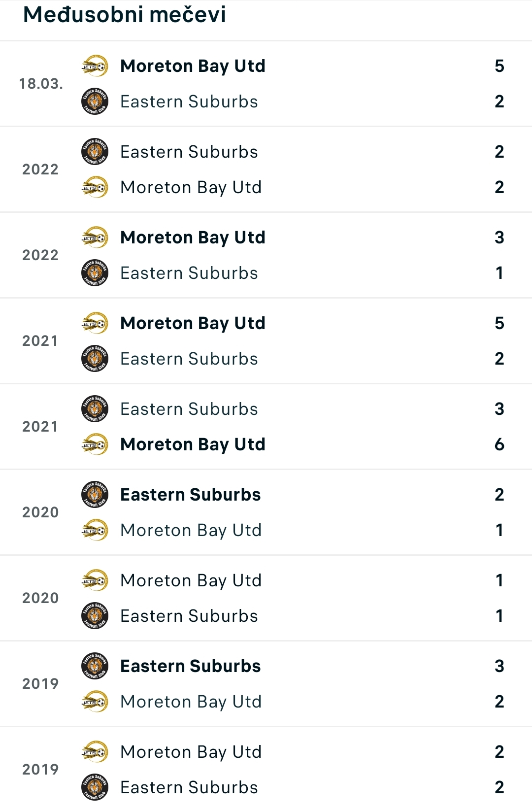Select Eastern Suburbs name in 2021 5-2 match
The width and height of the screenshot is (532, 811).
coord(189,359)
